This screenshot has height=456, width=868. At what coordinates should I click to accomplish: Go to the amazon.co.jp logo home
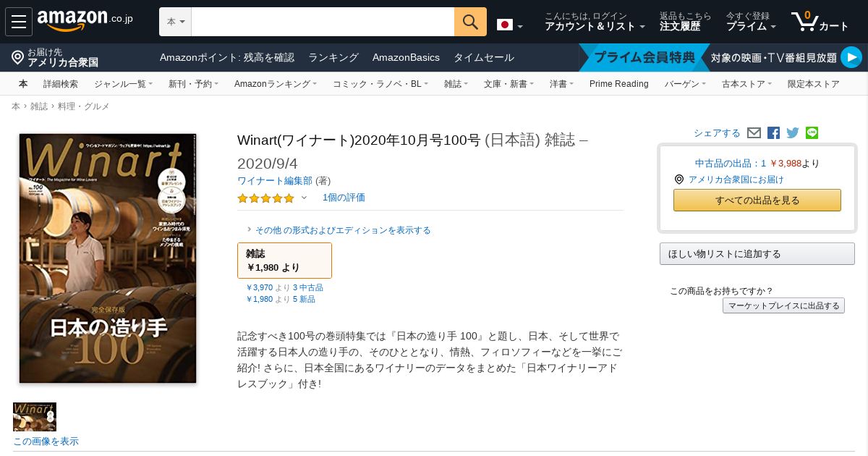[x=85, y=21]
